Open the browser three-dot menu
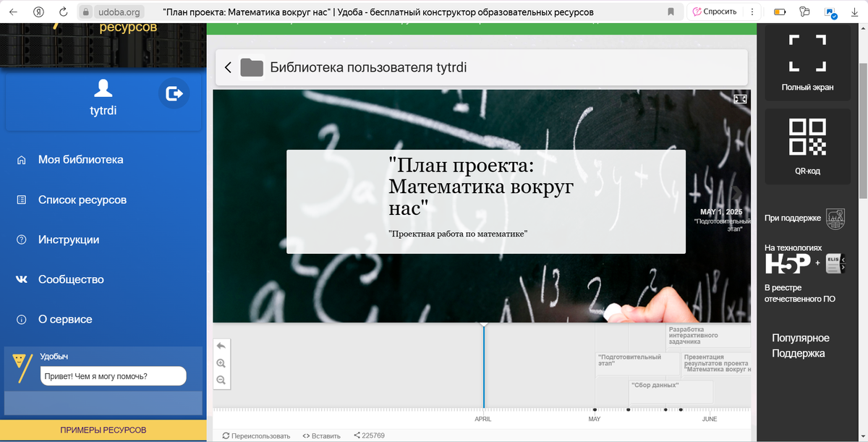Screen dimensions: 868x442 click(x=752, y=12)
